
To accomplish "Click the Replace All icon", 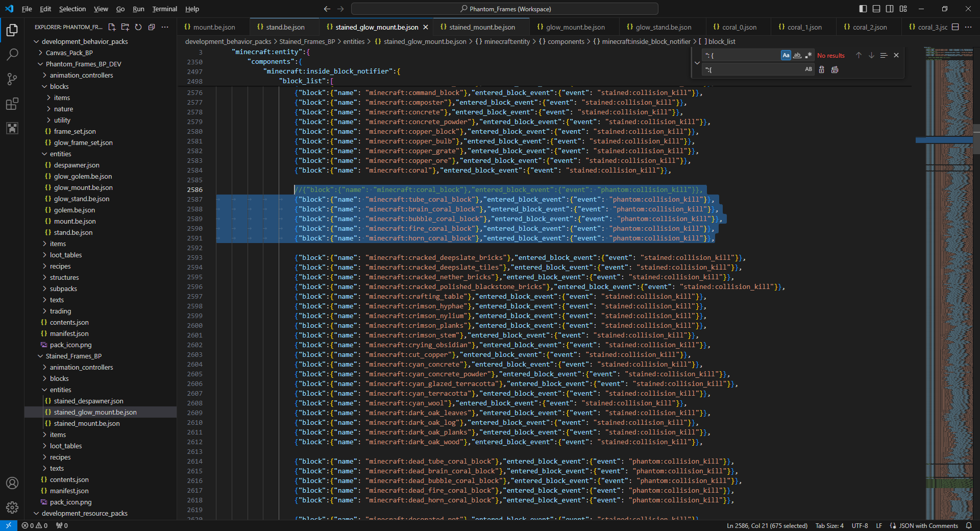I will [x=835, y=69].
